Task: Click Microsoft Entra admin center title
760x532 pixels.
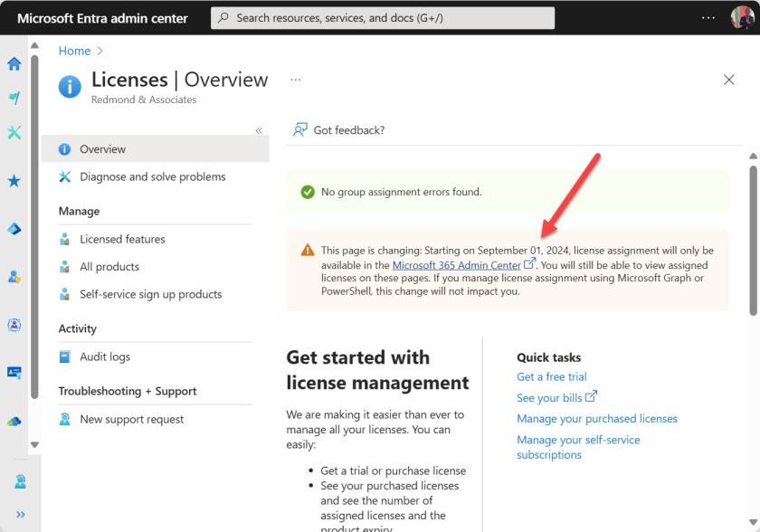Action: coord(102,18)
